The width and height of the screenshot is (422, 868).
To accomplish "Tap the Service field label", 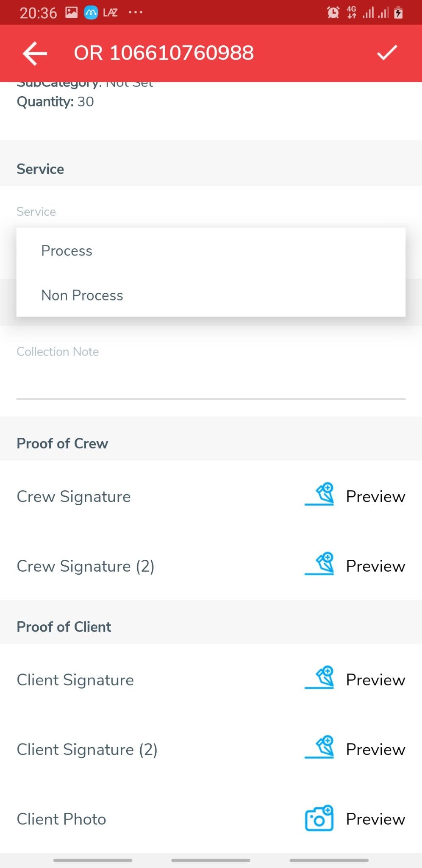I will 36,211.
